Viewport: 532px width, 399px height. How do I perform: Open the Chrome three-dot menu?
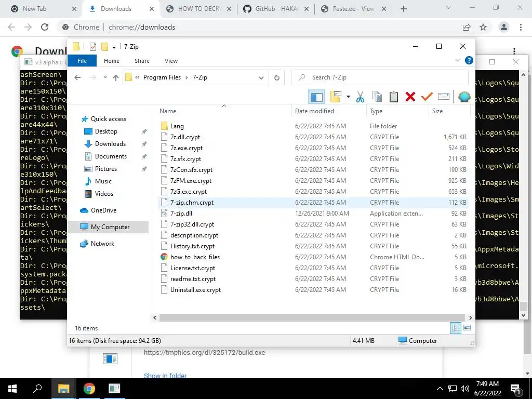(521, 27)
